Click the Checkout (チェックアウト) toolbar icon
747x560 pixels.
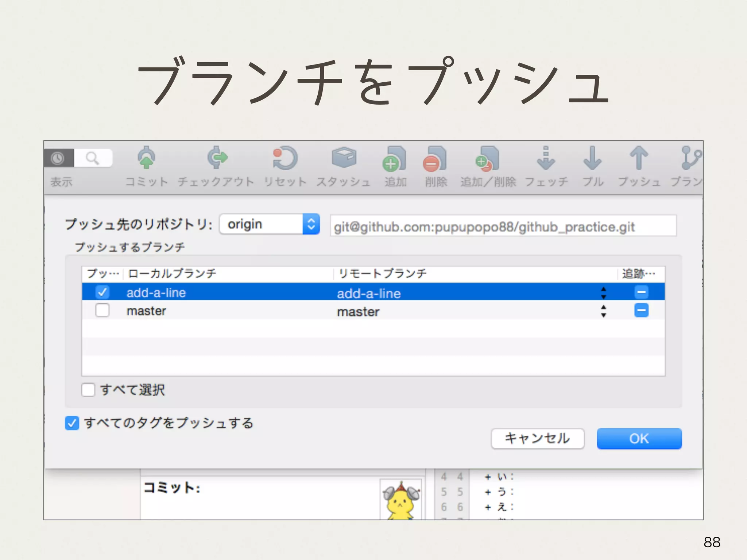click(x=217, y=158)
